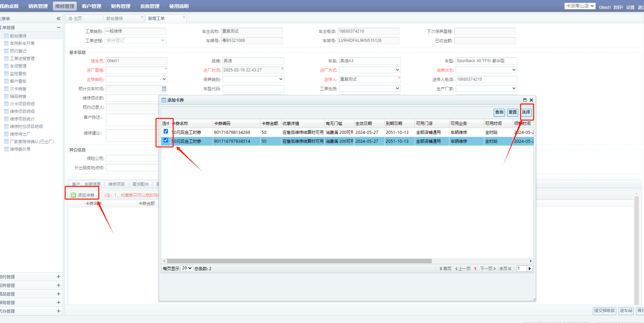Collapse the sidebar with double-chevron icon

tap(58, 19)
